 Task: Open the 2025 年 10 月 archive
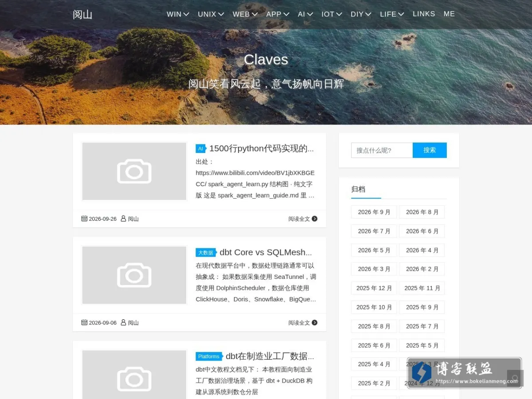[374, 307]
